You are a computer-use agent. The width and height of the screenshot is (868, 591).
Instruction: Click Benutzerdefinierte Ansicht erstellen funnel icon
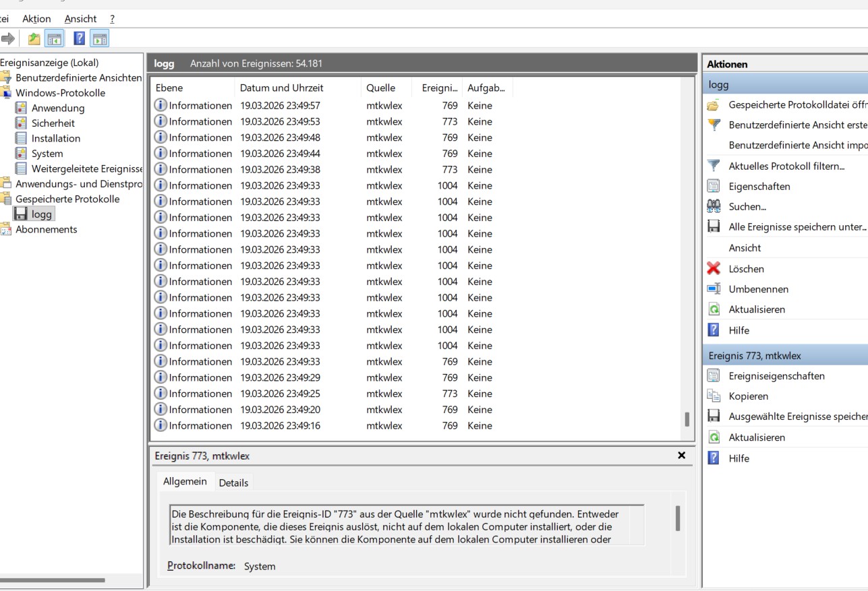pos(714,125)
